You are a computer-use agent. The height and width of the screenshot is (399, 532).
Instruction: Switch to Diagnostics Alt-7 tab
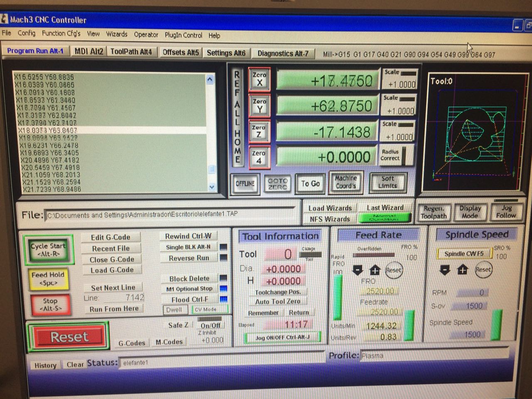283,53
